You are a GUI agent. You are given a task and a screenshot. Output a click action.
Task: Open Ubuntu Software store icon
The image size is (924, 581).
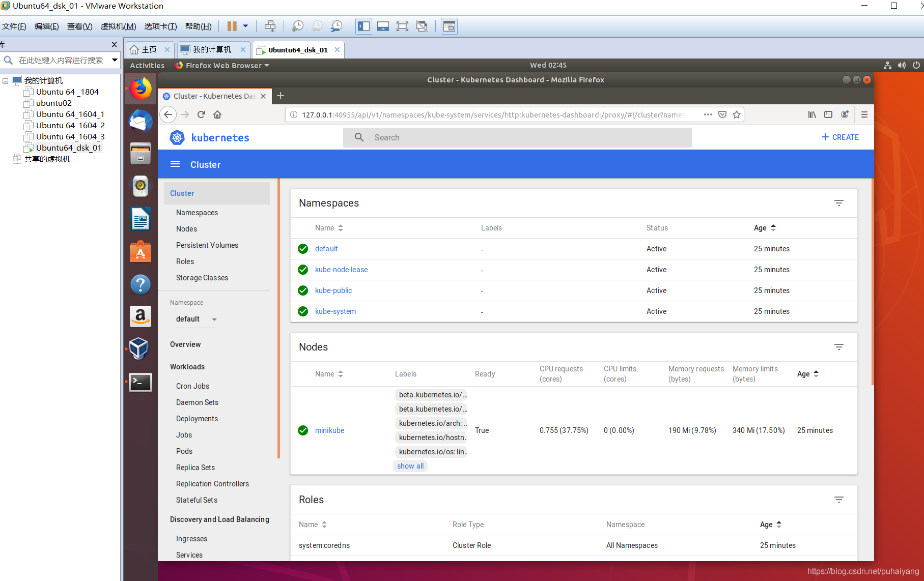pyautogui.click(x=141, y=251)
